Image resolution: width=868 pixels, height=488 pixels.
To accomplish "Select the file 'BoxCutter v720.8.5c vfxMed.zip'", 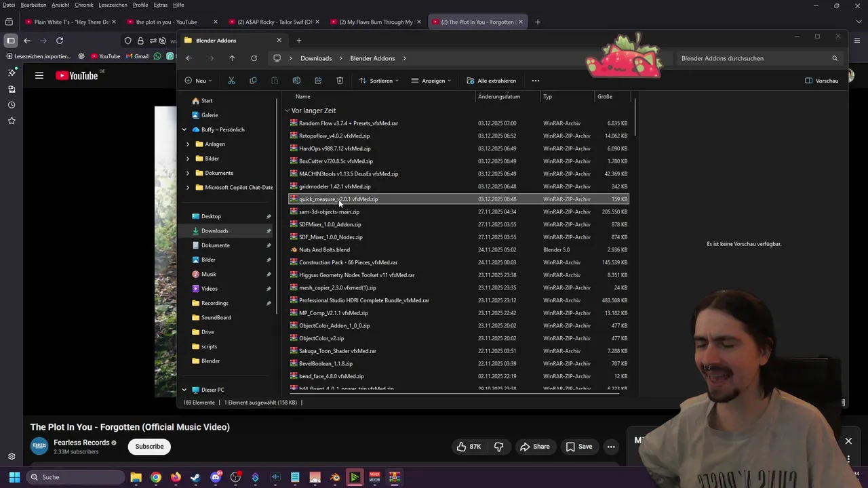I will click(x=336, y=161).
